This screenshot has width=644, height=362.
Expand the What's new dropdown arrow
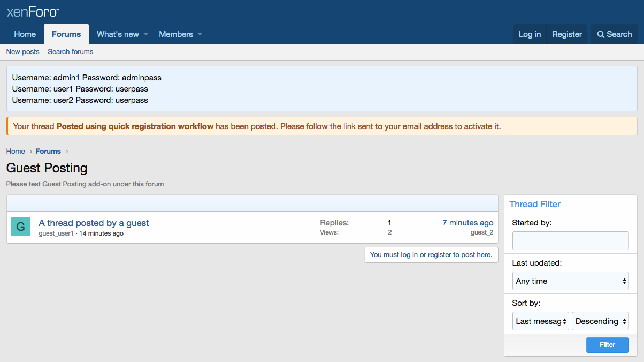click(x=146, y=34)
